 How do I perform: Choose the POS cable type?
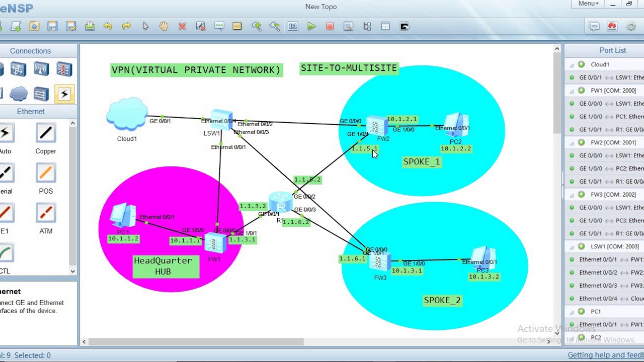click(x=45, y=179)
